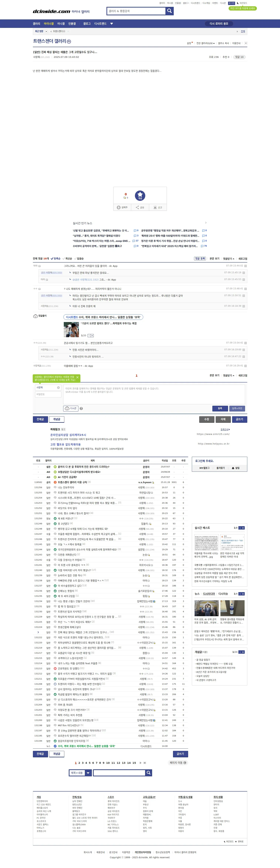280x868 pixels.
Task: Submit comment with 등록 button
Action: 220,408
